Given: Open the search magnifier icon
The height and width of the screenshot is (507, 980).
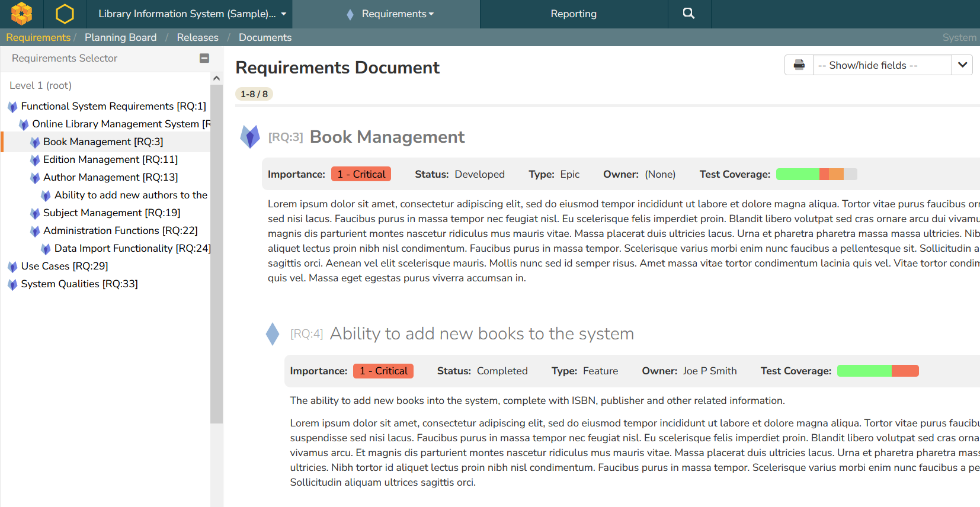Looking at the screenshot, I should coord(688,14).
